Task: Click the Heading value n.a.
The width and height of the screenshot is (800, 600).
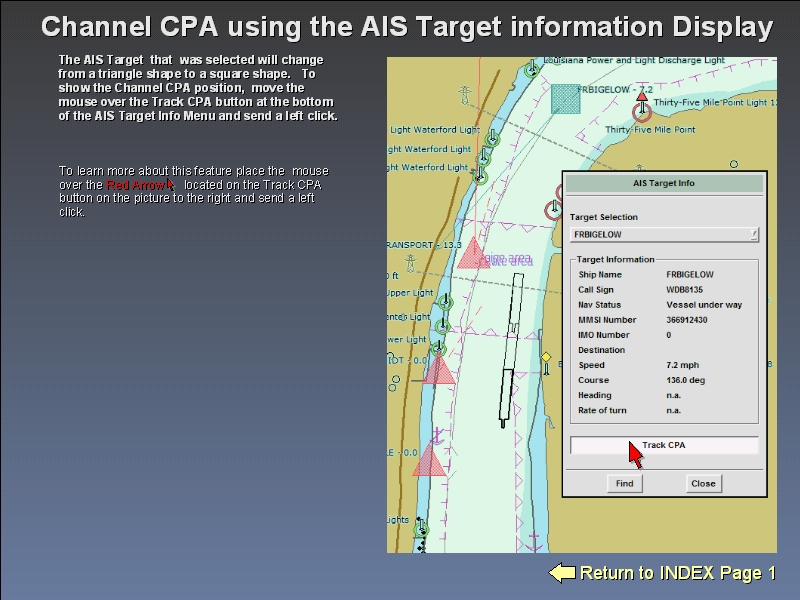Action: (673, 395)
